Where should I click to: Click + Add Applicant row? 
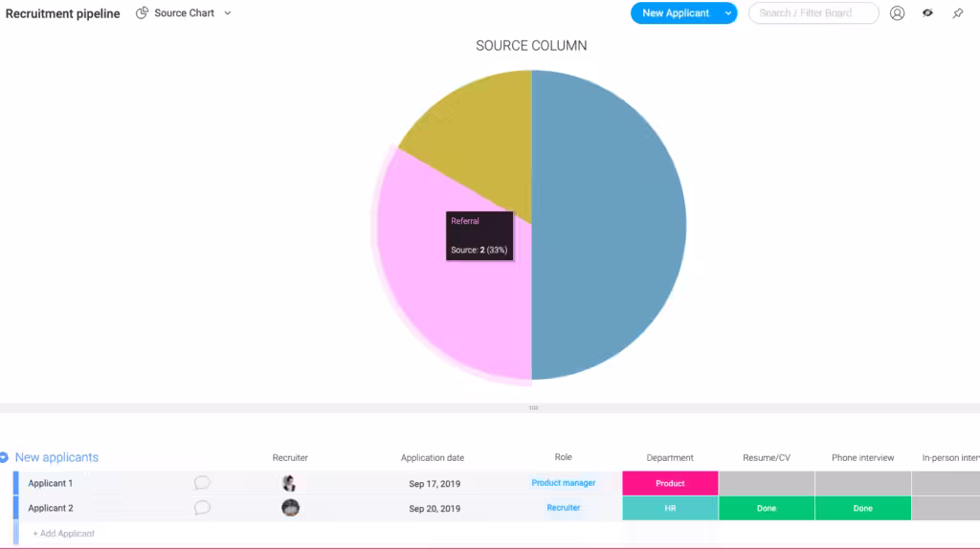click(x=63, y=534)
